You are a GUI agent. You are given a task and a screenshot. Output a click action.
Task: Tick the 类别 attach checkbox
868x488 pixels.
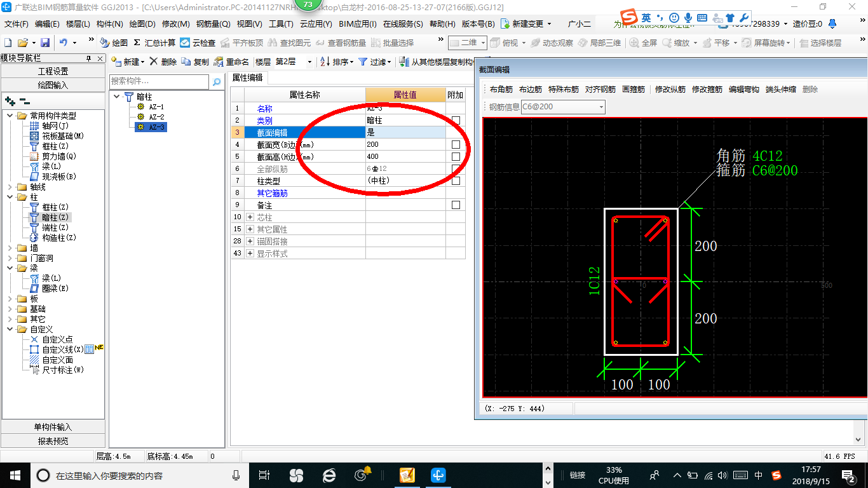click(x=456, y=120)
